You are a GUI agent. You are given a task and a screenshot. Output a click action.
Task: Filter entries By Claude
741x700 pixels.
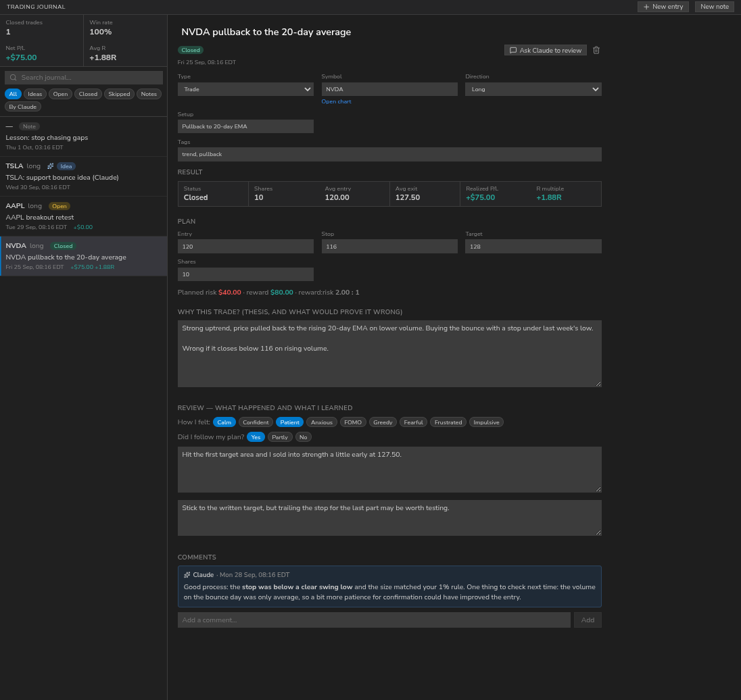coord(23,107)
